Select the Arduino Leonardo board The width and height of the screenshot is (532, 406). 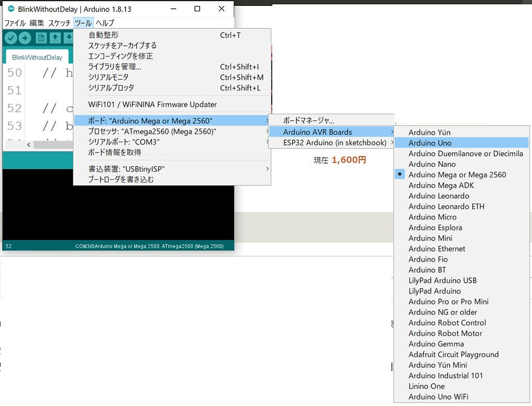pyautogui.click(x=462, y=195)
